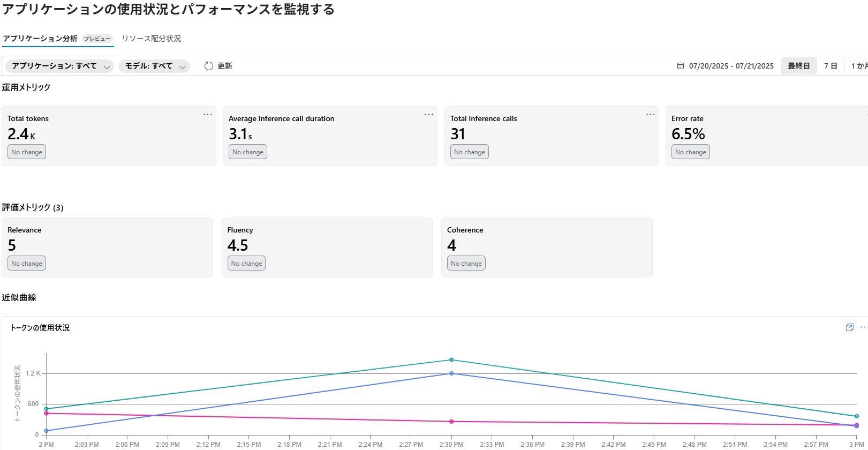868x450 pixels.
Task: Select the 最終日 time range
Action: tap(799, 66)
